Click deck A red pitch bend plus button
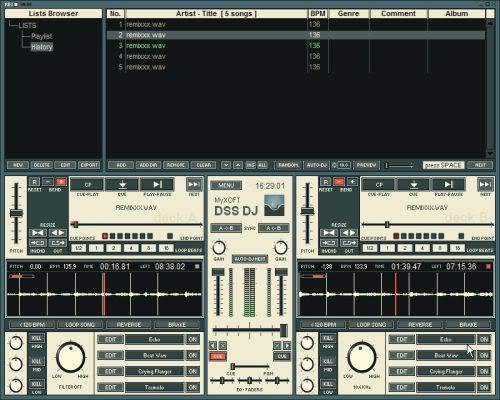 coord(61,182)
